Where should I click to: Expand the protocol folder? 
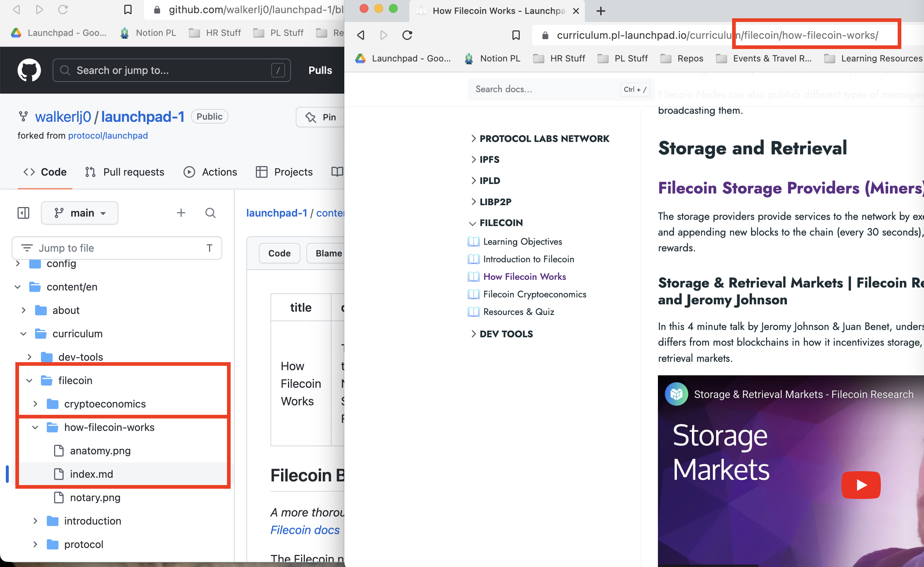[x=35, y=544]
